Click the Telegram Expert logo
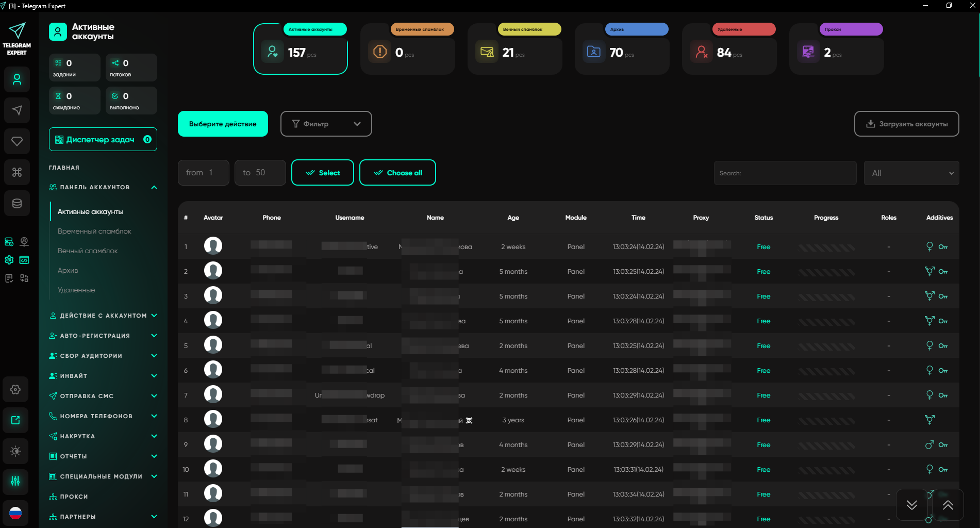 pyautogui.click(x=16, y=39)
